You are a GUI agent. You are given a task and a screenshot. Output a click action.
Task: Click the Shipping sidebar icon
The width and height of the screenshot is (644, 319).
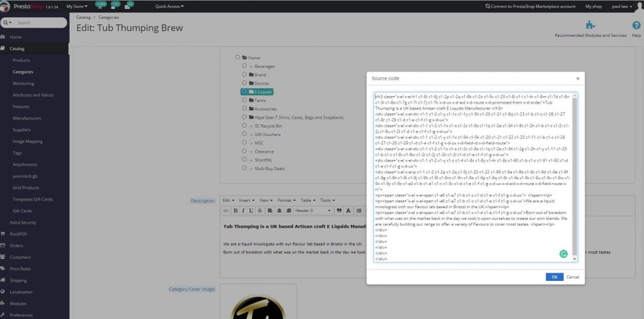coord(3,280)
